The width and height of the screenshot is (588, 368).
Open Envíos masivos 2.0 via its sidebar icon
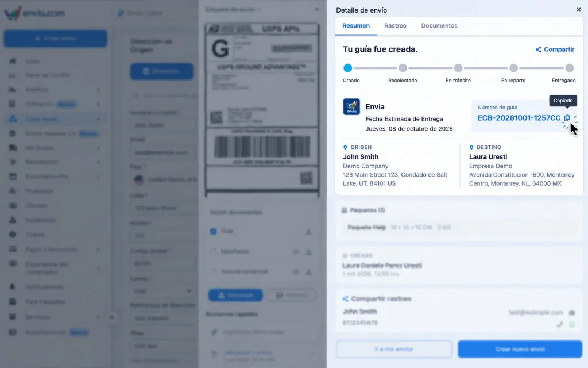(x=13, y=133)
